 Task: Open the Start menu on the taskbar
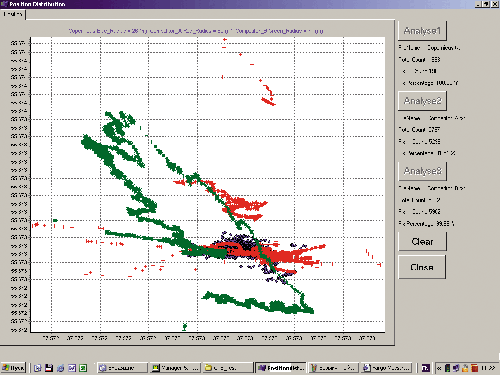[x=13, y=368]
